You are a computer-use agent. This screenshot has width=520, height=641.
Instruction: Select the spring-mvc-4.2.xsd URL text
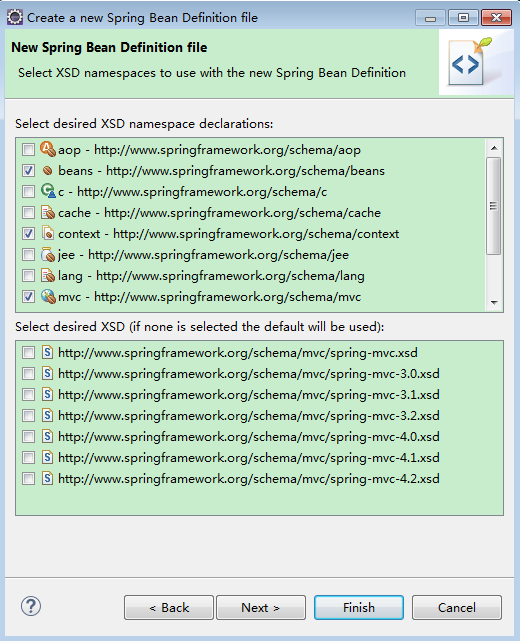tap(249, 479)
